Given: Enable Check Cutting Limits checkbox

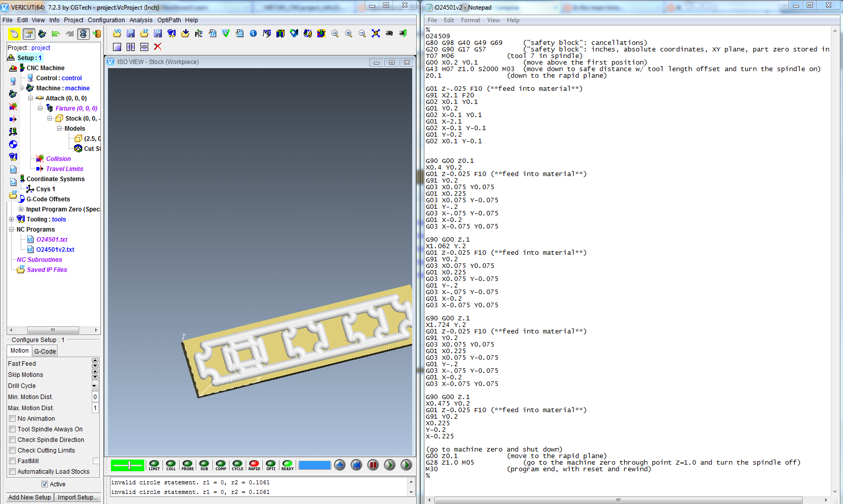Looking at the screenshot, I should point(13,451).
